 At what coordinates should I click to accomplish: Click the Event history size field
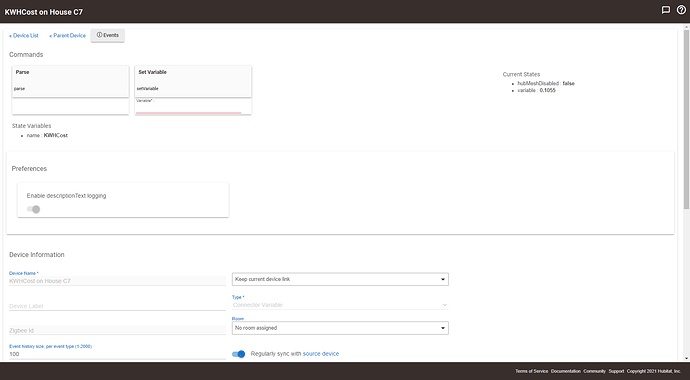(x=117, y=354)
